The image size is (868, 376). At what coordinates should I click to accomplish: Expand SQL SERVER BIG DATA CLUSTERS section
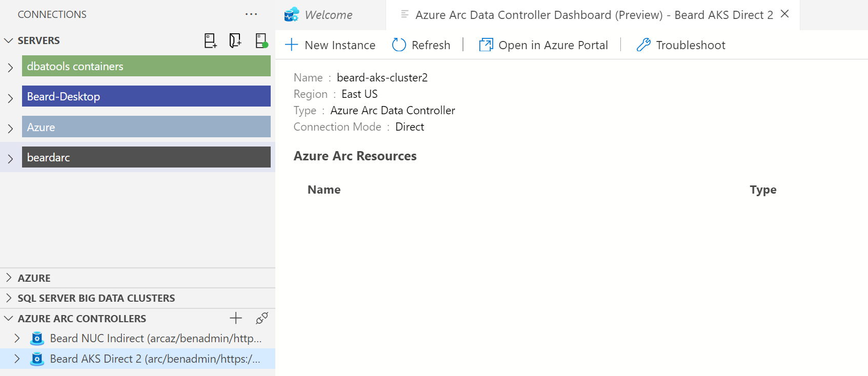tap(9, 298)
